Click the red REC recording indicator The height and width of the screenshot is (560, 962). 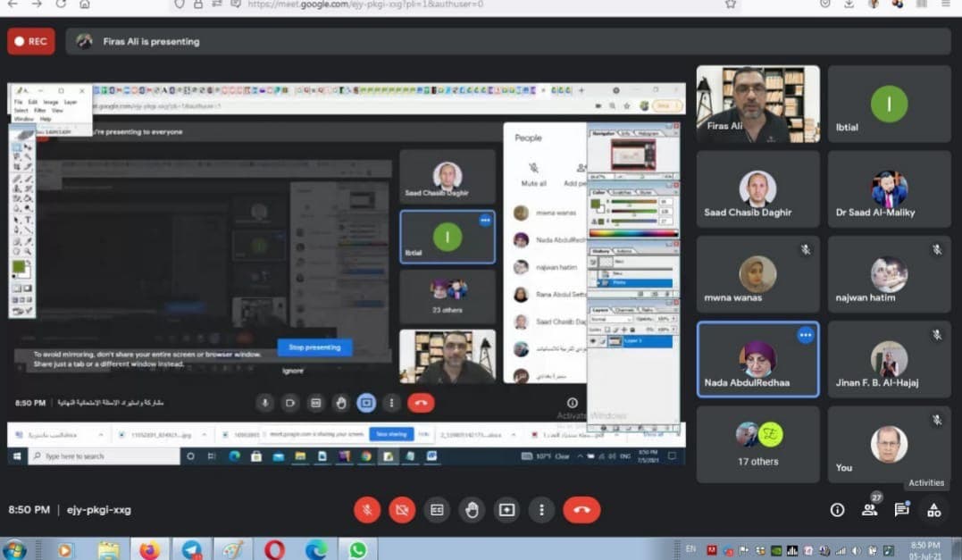[x=31, y=41]
